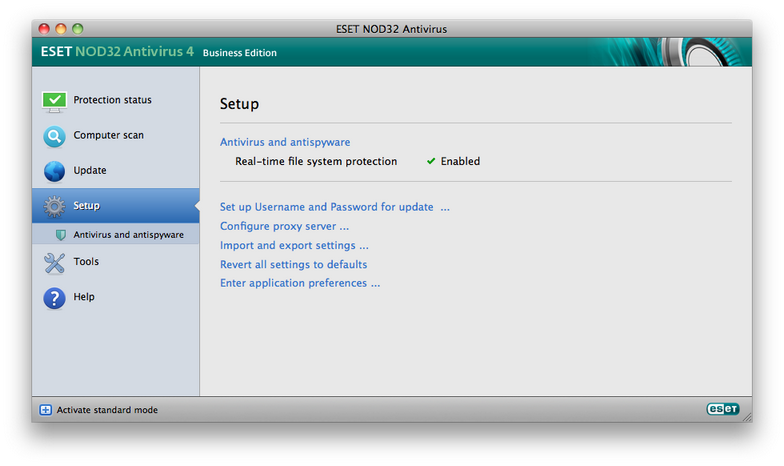Click the plus icon for standard mode
Image resolution: width=784 pixels, height=466 pixels.
pyautogui.click(x=46, y=410)
